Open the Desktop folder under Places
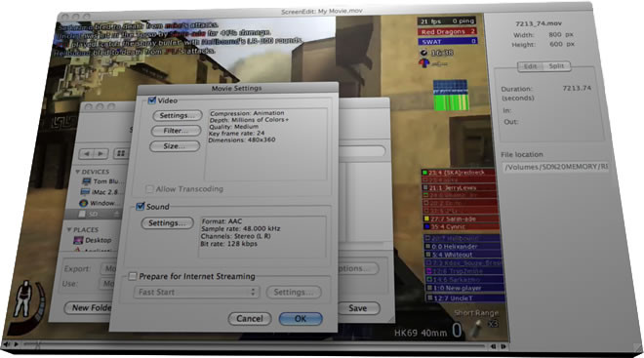Image resolution: width=644 pixels, height=358 pixels. [93, 240]
